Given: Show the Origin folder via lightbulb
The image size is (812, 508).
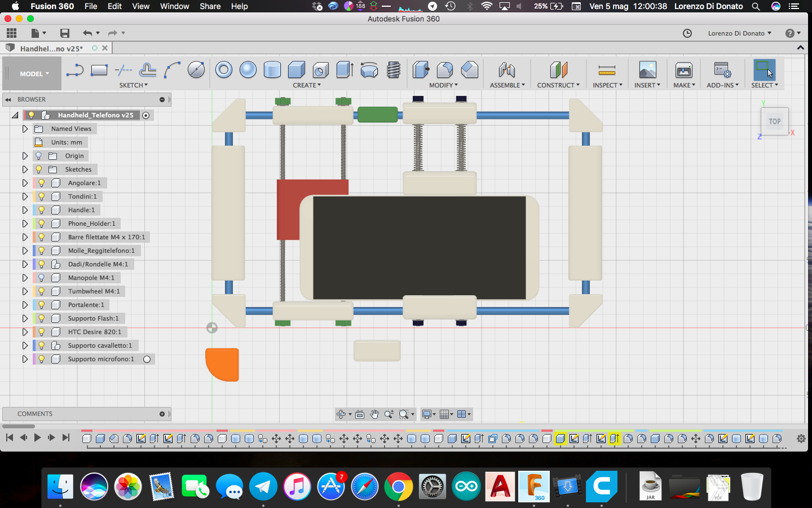Looking at the screenshot, I should [x=38, y=156].
